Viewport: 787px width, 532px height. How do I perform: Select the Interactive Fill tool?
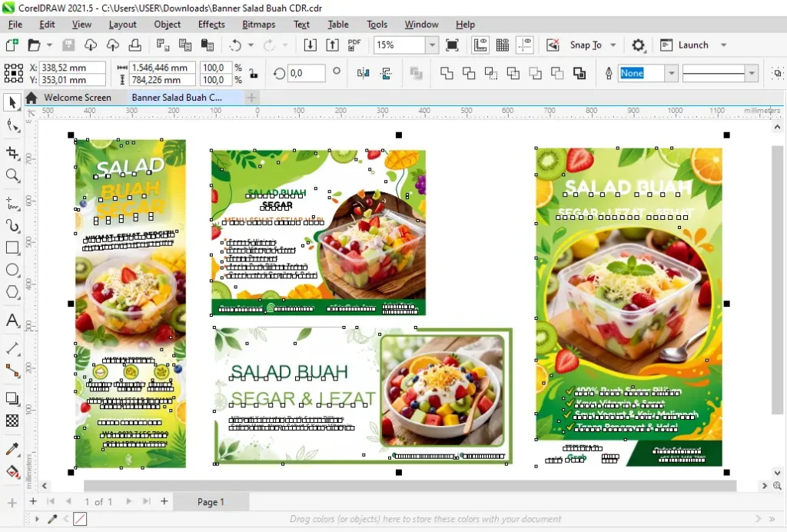pos(12,471)
